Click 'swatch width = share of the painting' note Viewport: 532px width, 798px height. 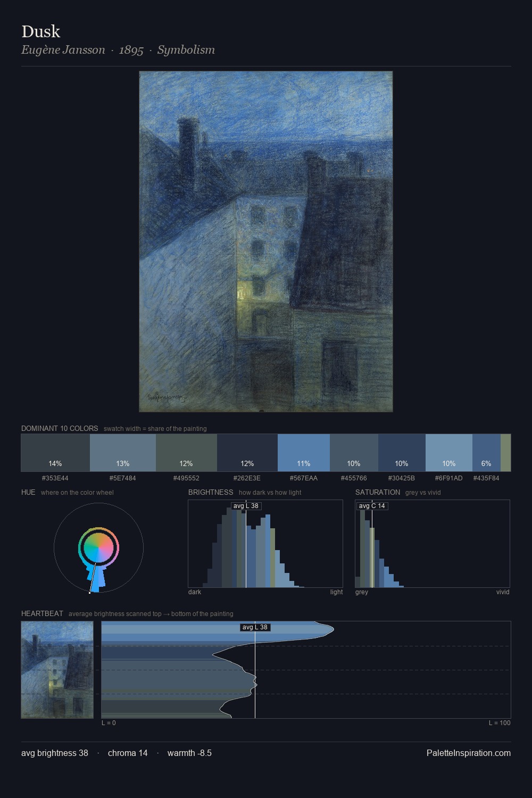[x=155, y=429]
